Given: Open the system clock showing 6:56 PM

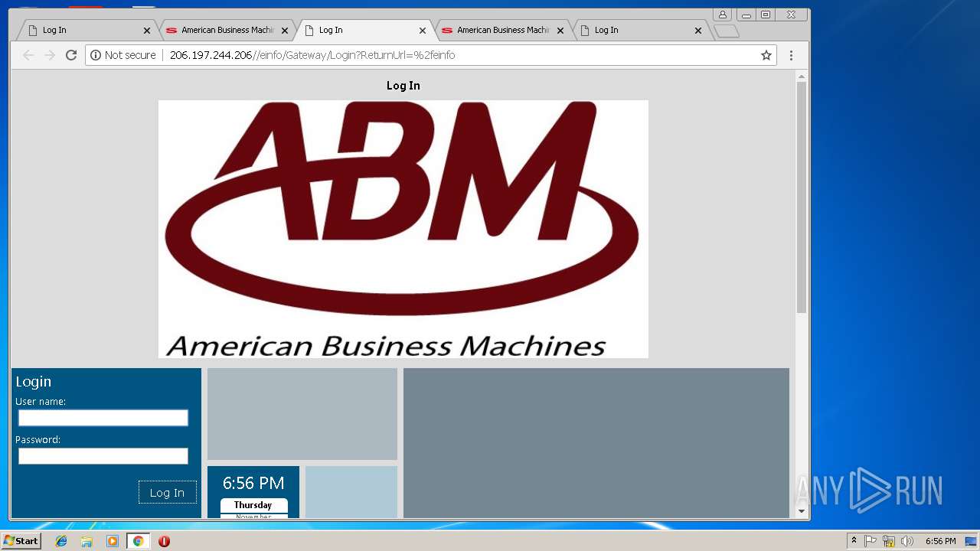Looking at the screenshot, I should (x=940, y=541).
